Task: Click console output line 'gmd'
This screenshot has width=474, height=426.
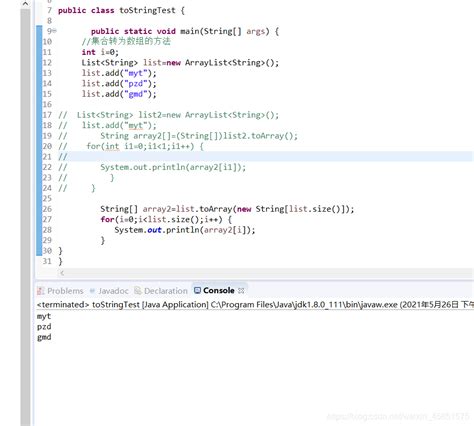Action: point(44,337)
